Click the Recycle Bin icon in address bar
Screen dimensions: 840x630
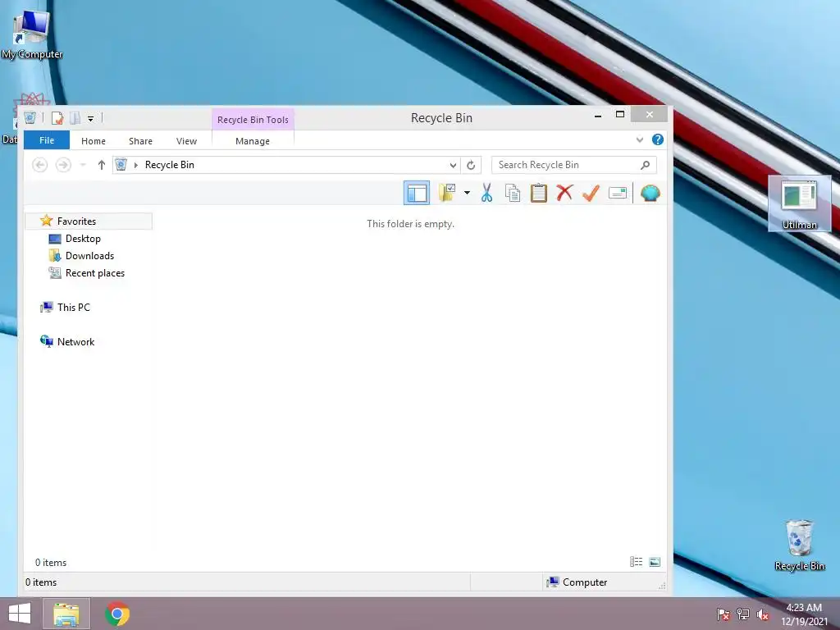(x=121, y=164)
